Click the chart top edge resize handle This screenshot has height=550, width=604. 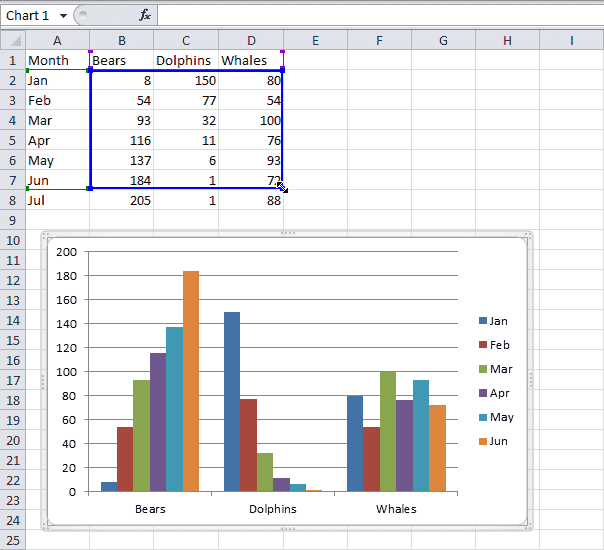pyautogui.click(x=287, y=234)
